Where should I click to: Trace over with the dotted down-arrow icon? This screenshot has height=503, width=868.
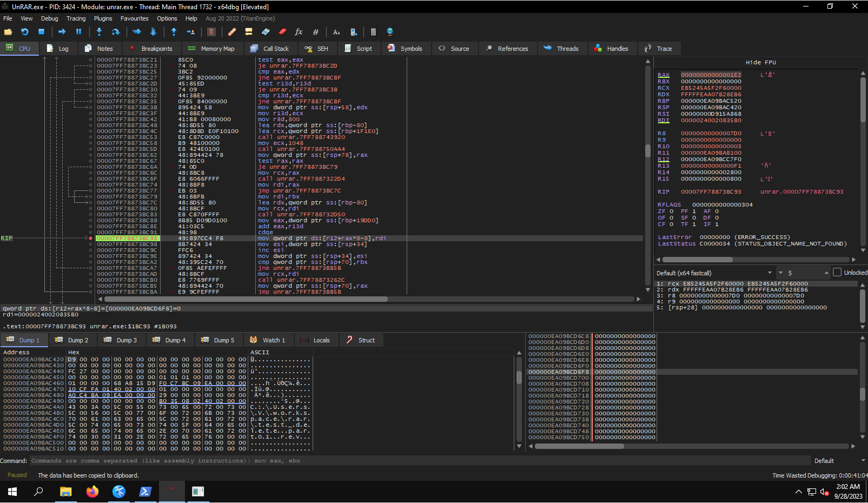[153, 32]
